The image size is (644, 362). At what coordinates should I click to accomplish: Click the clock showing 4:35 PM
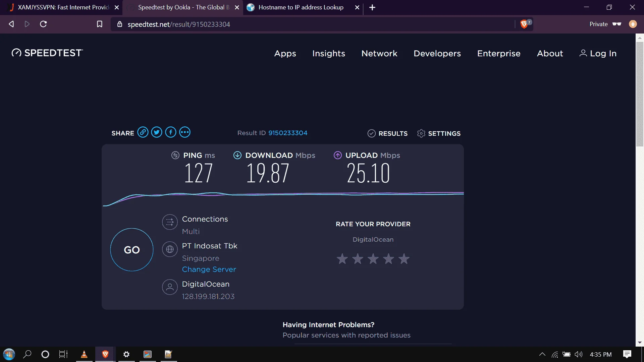pos(601,354)
